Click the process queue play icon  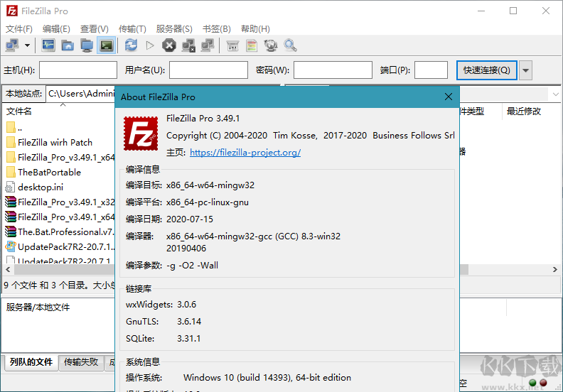tap(150, 45)
